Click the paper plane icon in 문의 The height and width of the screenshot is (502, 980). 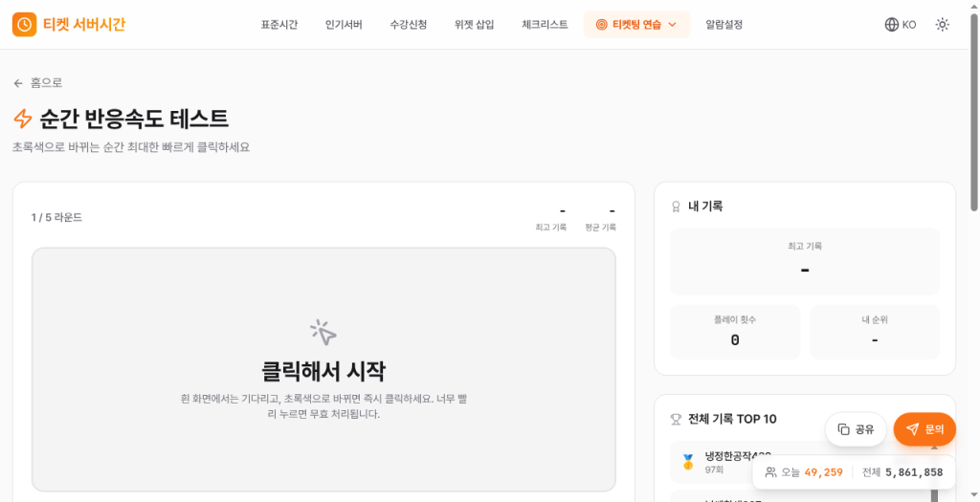click(x=912, y=429)
